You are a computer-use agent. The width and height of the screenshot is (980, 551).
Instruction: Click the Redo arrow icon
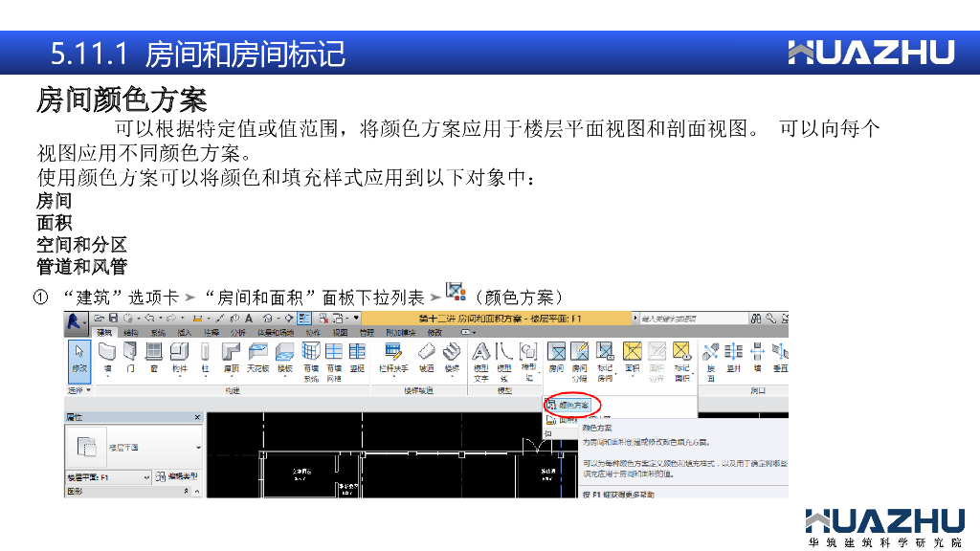click(172, 319)
